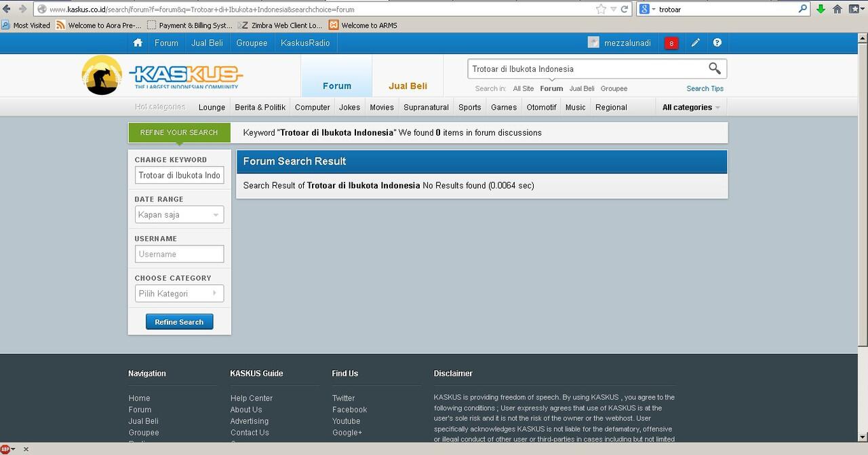Click the green downloads arrow icon

point(821,9)
